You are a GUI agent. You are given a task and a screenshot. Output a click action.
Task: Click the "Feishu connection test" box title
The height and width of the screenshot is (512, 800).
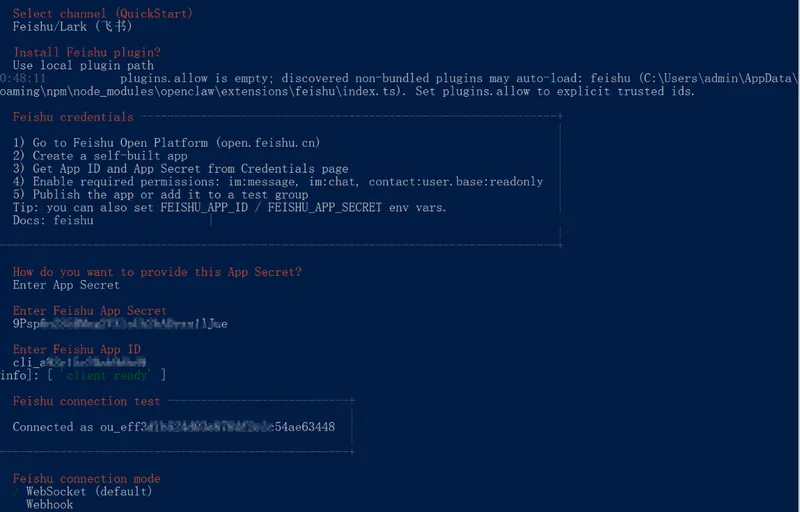[86, 401]
